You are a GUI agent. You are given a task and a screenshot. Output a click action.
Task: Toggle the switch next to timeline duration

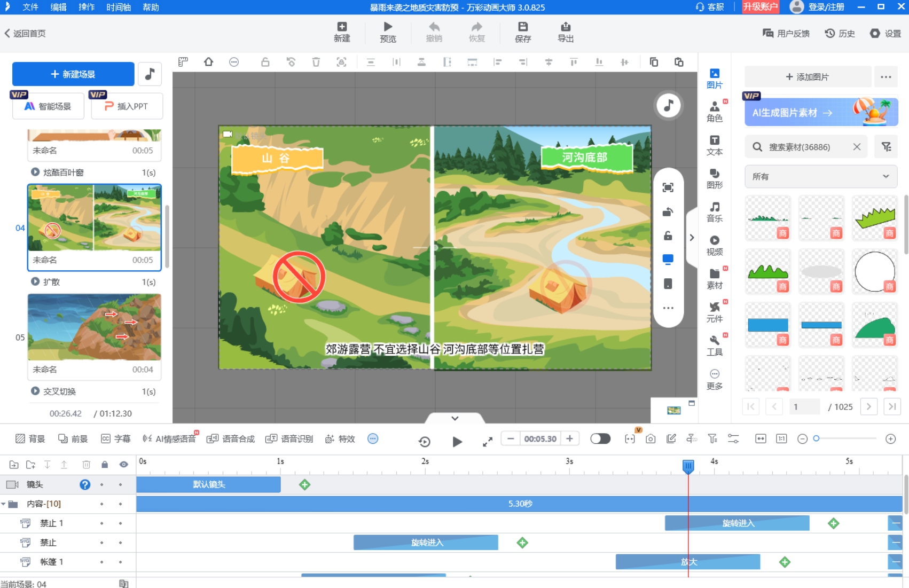pos(600,438)
